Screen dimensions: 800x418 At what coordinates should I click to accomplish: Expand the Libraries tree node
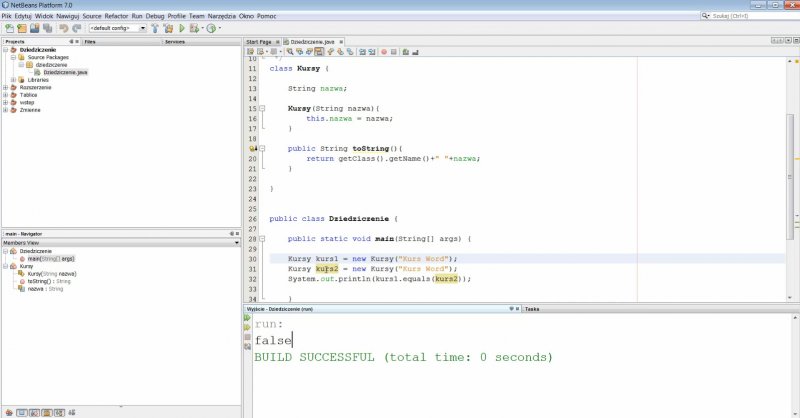pyautogui.click(x=15, y=80)
